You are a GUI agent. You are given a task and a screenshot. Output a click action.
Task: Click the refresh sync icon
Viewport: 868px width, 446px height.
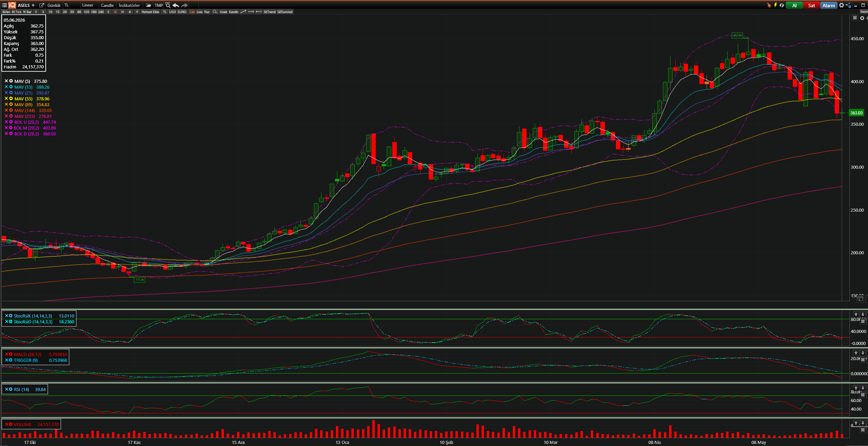[x=782, y=5]
